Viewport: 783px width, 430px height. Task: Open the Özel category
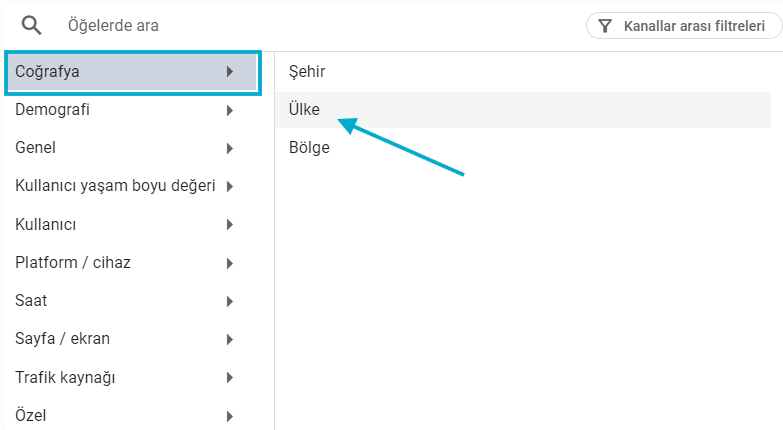point(31,416)
